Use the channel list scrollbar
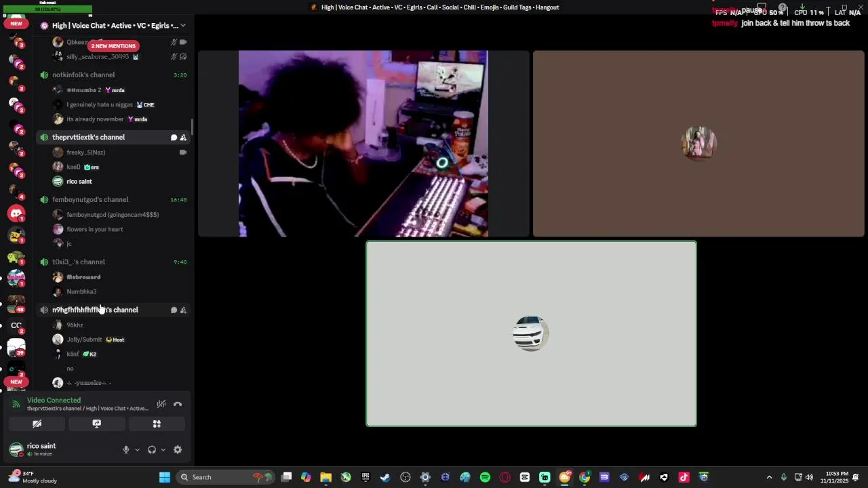The width and height of the screenshot is (868, 488). click(193, 127)
